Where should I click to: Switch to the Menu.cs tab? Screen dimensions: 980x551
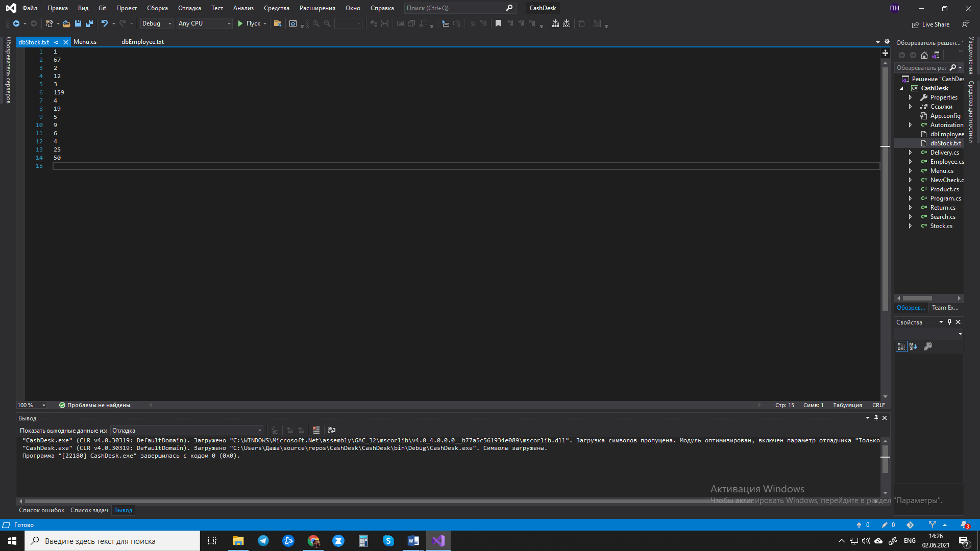(x=85, y=42)
